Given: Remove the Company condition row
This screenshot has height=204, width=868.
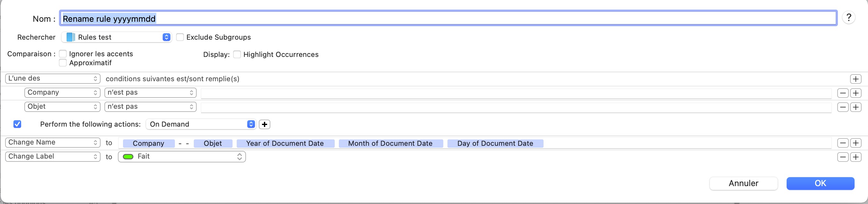Looking at the screenshot, I should 843,93.
